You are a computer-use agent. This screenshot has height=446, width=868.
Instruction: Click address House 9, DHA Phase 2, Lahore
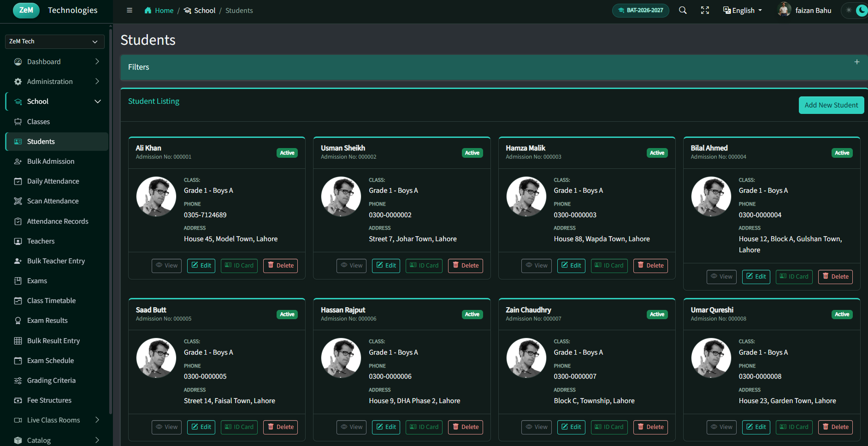[414, 401]
